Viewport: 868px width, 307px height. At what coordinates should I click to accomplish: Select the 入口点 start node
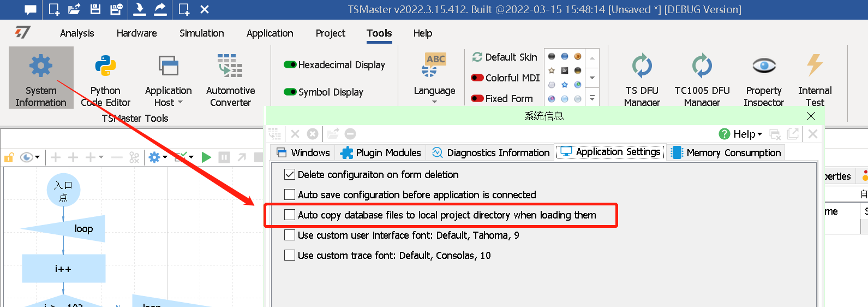[63, 191]
